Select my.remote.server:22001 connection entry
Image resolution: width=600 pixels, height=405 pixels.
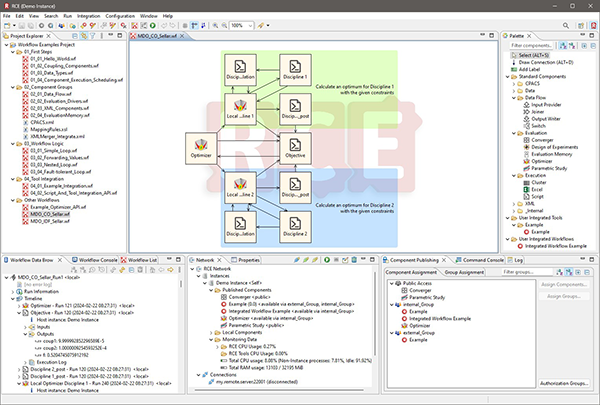click(253, 382)
